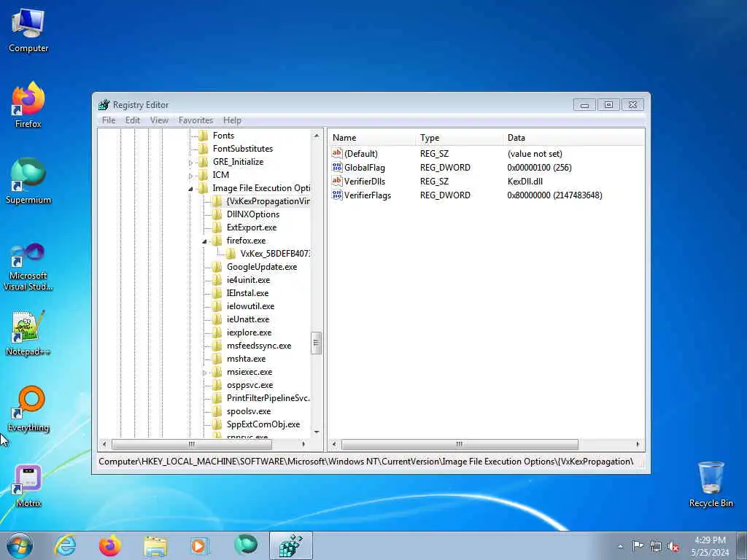Select the msfeedssync.exe key
747x560 pixels.
[x=259, y=346]
